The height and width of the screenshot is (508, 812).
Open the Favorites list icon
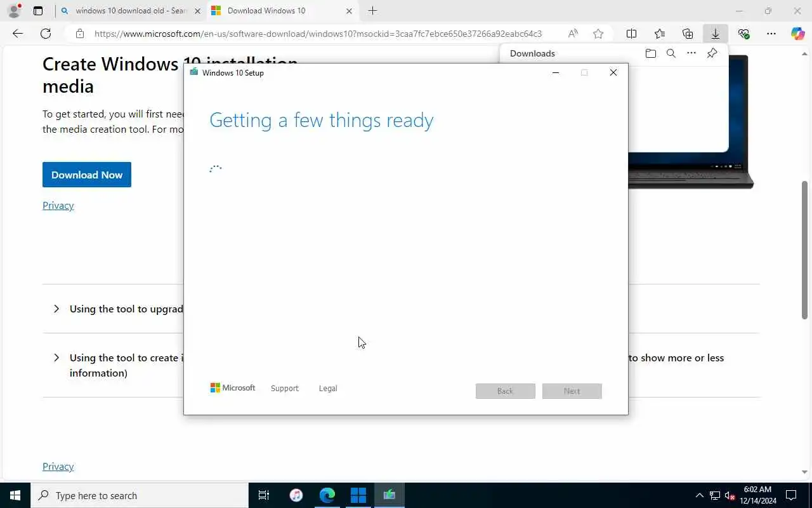click(x=660, y=34)
